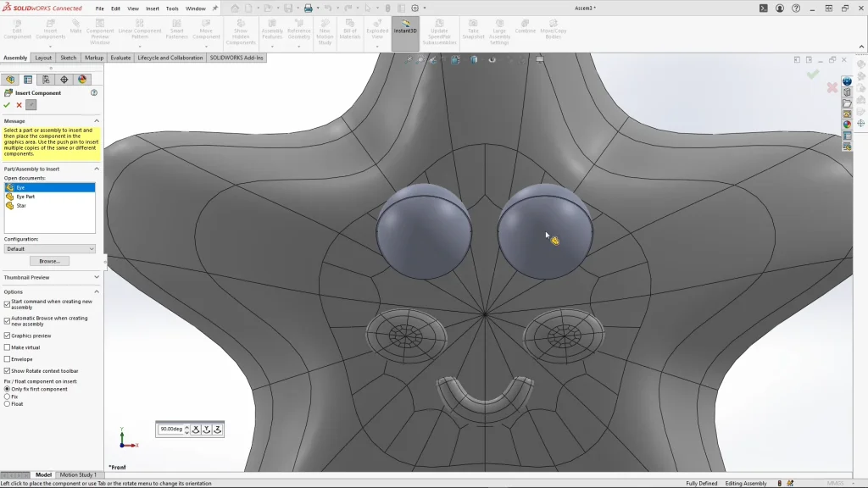Enable the Make virtual checkbox

8,347
